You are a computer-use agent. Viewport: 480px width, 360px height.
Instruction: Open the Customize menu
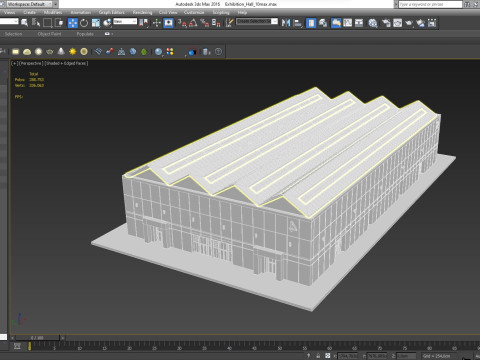pyautogui.click(x=194, y=12)
